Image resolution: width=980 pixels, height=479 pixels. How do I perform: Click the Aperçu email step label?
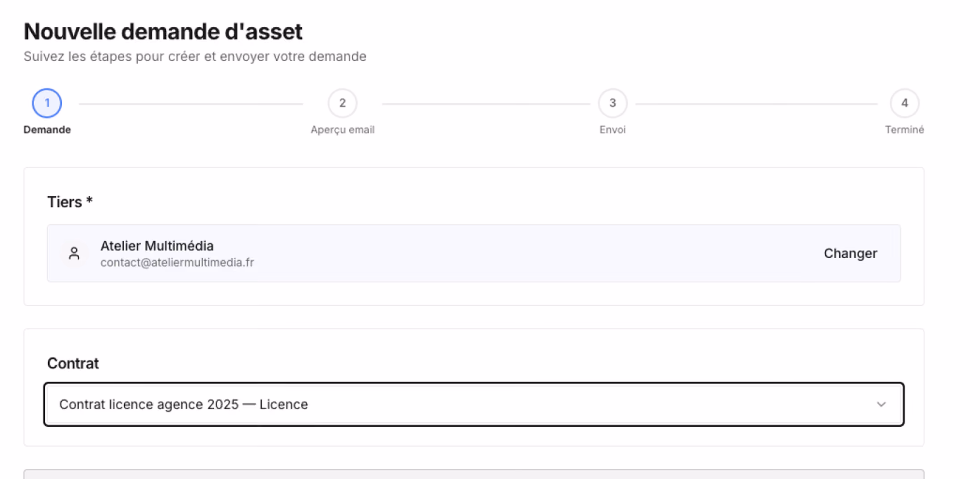coord(342,130)
